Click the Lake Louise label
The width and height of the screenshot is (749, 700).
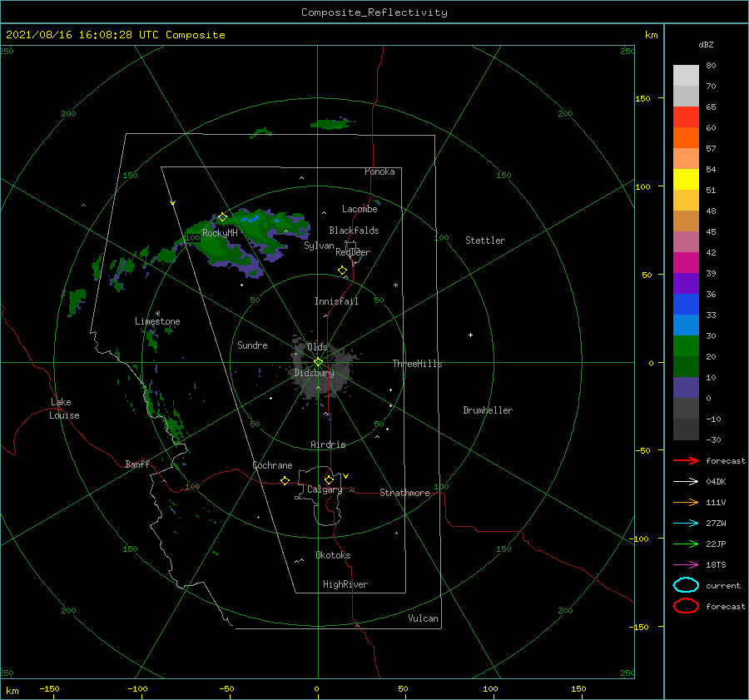(64, 409)
